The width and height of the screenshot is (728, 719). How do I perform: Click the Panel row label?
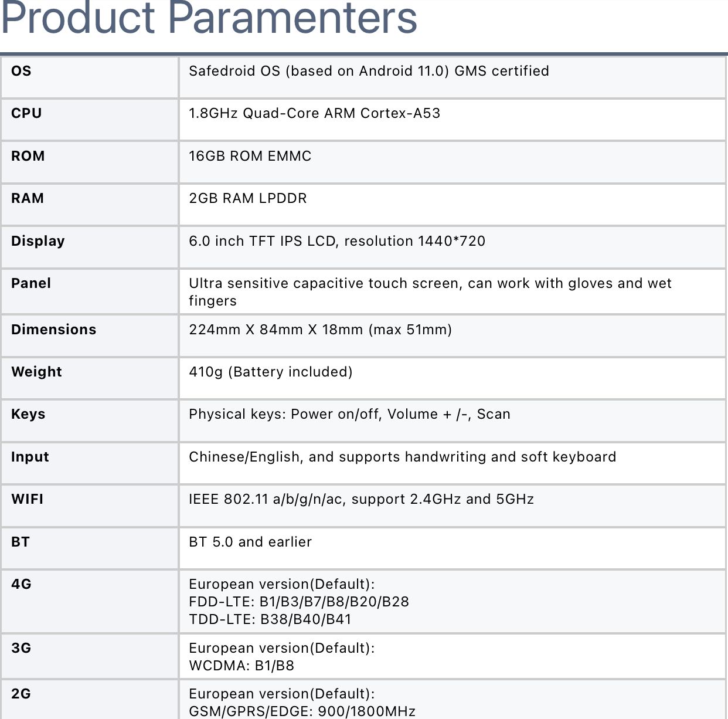coord(31,283)
